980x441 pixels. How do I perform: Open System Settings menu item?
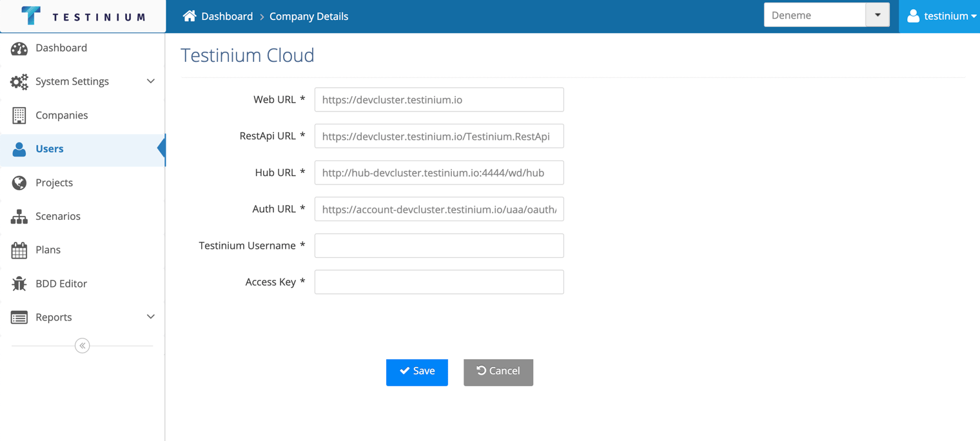pyautogui.click(x=83, y=81)
